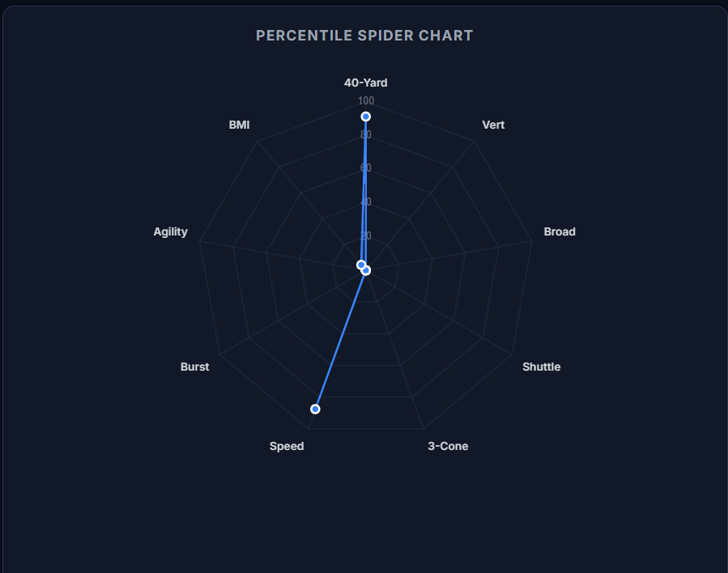The image size is (728, 573).
Task: Click the 40-Yard axis label
Action: (x=365, y=83)
